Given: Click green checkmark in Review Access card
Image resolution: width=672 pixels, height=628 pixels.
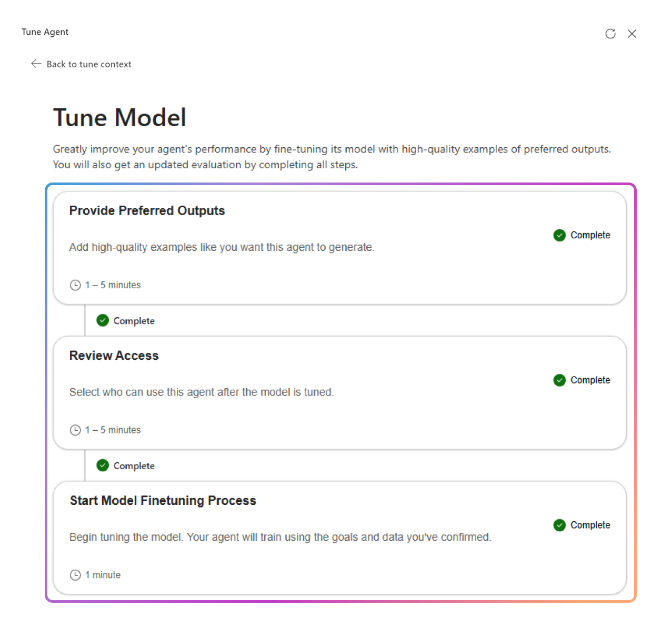Looking at the screenshot, I should (x=559, y=380).
